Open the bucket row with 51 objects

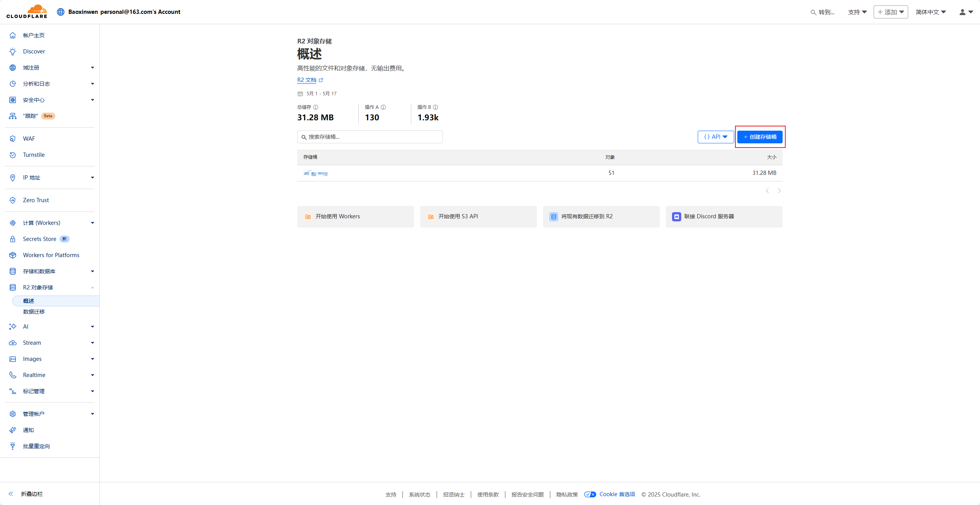540,173
